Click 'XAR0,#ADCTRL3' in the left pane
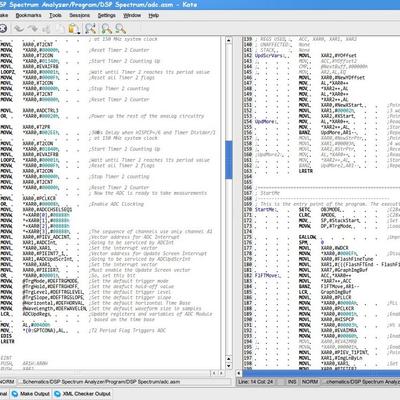Screen dimensions: 400x400 [x=40, y=111]
